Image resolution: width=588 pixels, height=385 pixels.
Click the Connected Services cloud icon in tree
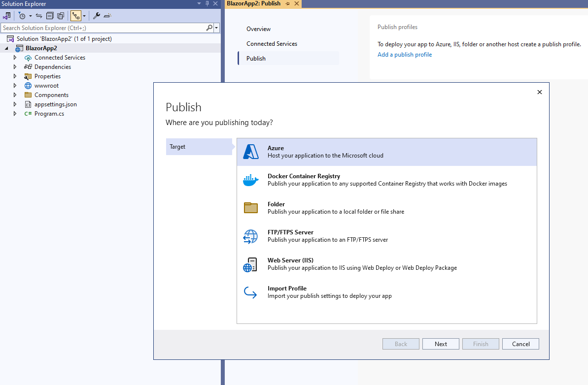[x=28, y=58]
